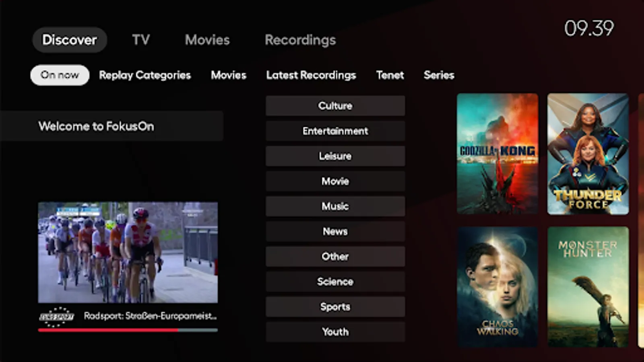Screen dimensions: 644x362
Task: Select the Youth category
Action: 335,332
